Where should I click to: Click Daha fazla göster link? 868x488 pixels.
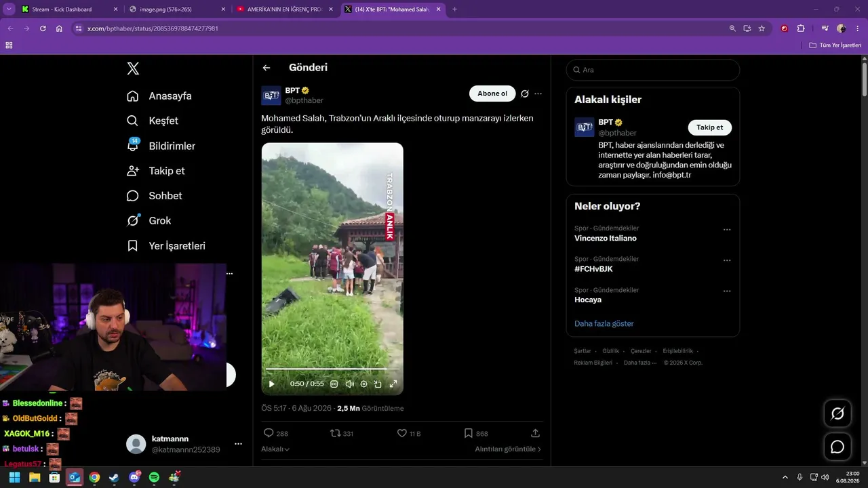coord(604,324)
